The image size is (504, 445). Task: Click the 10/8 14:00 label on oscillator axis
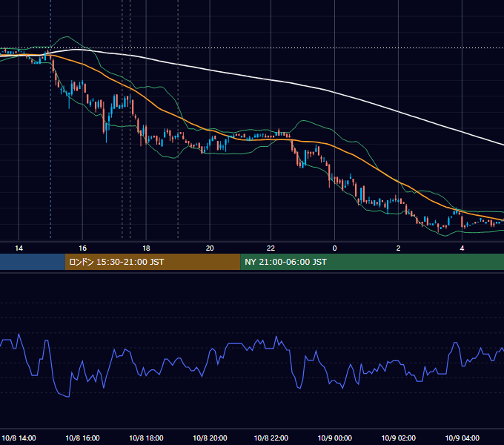19,438
